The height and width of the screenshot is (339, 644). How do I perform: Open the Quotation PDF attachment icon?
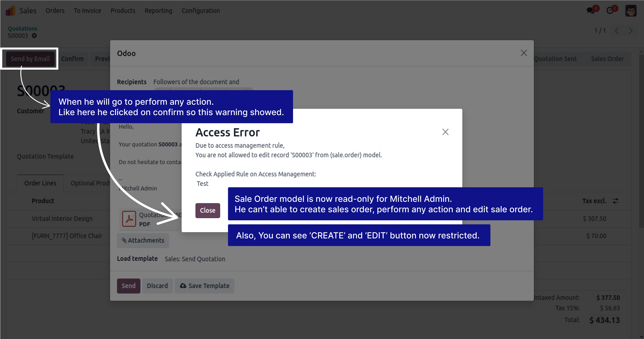129,219
